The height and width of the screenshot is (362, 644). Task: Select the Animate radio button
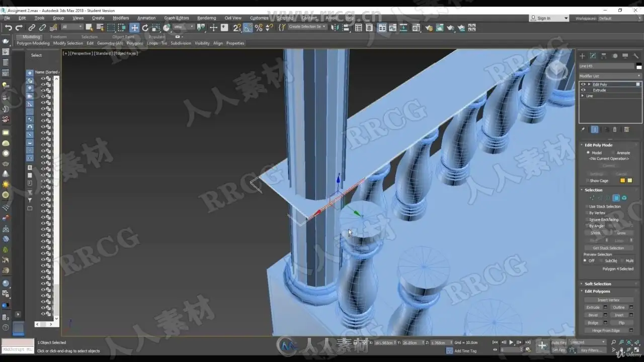tap(613, 152)
